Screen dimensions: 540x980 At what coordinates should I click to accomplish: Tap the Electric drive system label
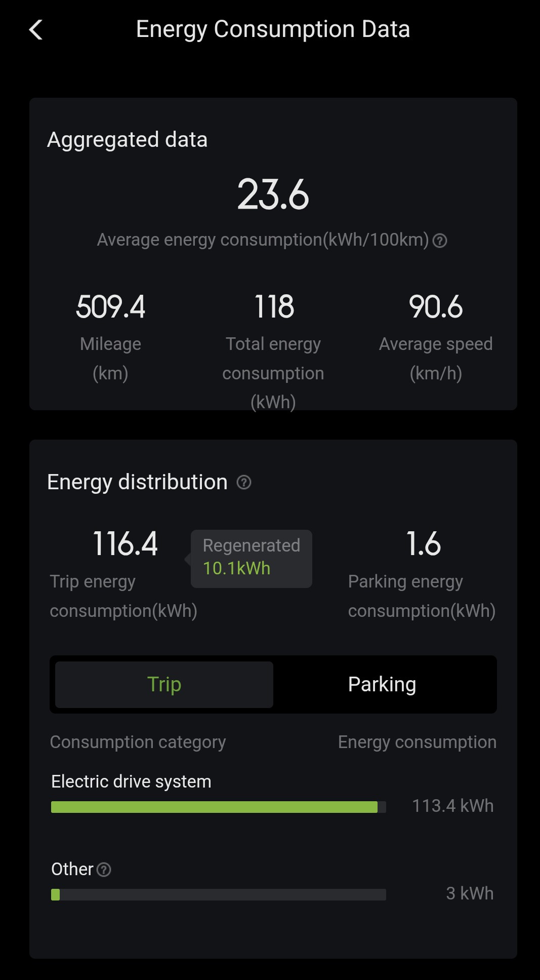coord(131,781)
